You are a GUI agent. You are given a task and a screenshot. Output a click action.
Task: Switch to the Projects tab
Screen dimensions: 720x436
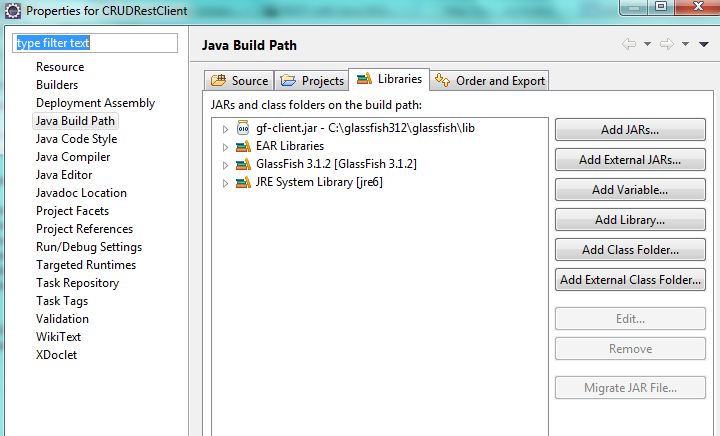pyautogui.click(x=312, y=81)
